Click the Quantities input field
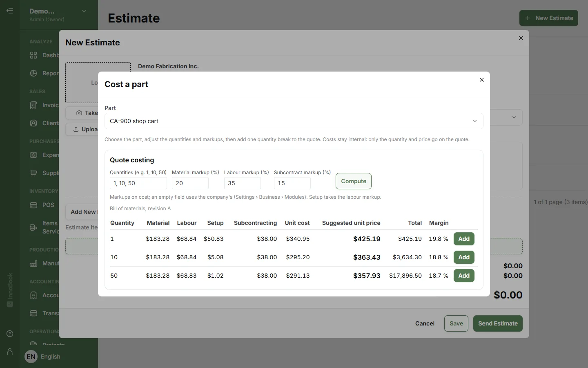This screenshot has width=588, height=368. pos(138,183)
